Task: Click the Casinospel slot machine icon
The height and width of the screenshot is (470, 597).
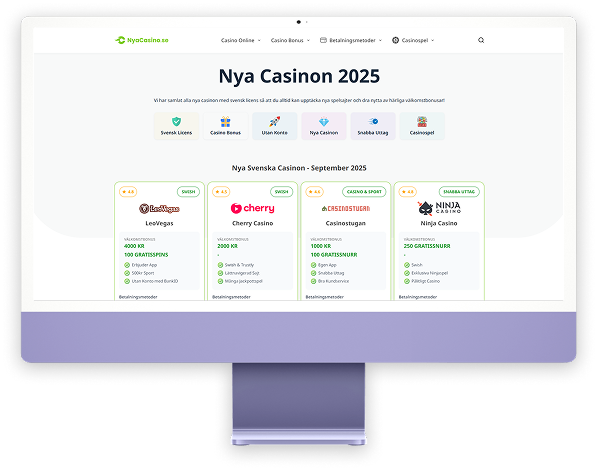Action: point(422,121)
